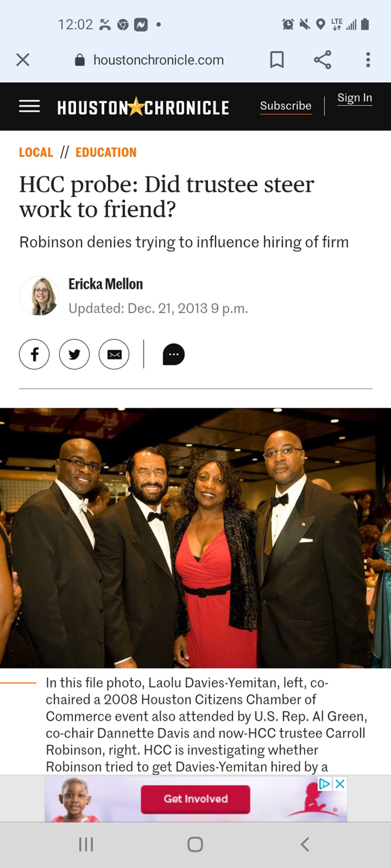Open AdChoices info triangle icon
The image size is (391, 868).
pos(326,784)
